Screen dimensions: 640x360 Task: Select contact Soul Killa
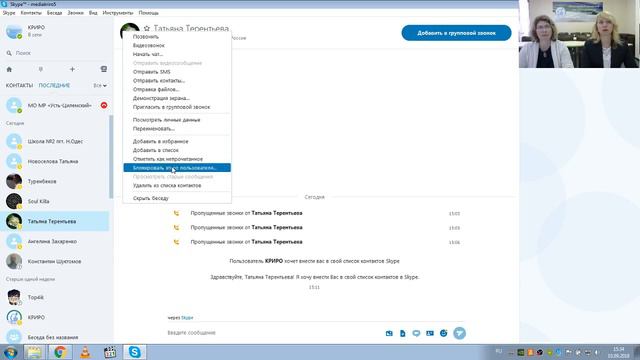click(55, 201)
